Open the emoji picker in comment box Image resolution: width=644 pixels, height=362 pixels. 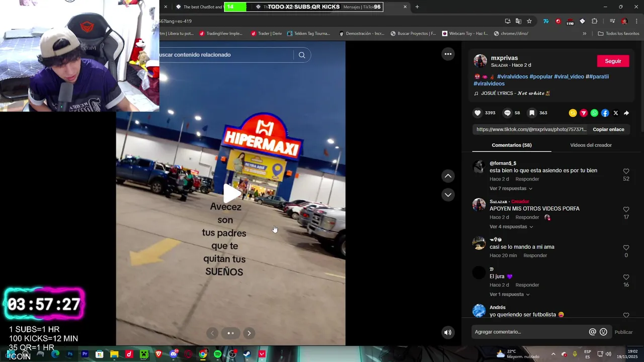[604, 332]
